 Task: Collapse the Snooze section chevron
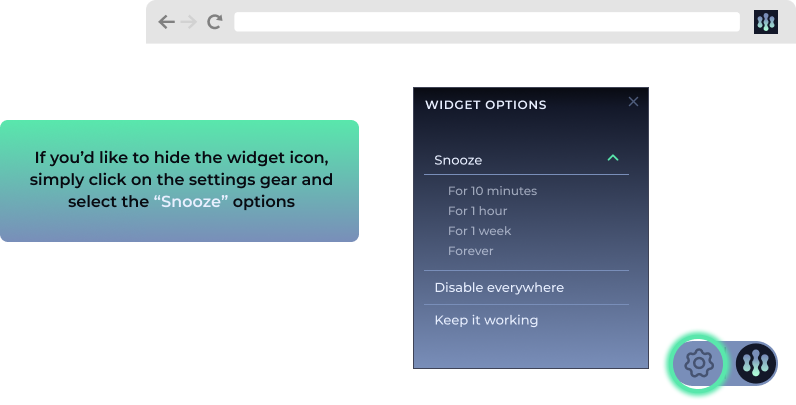[x=613, y=159]
